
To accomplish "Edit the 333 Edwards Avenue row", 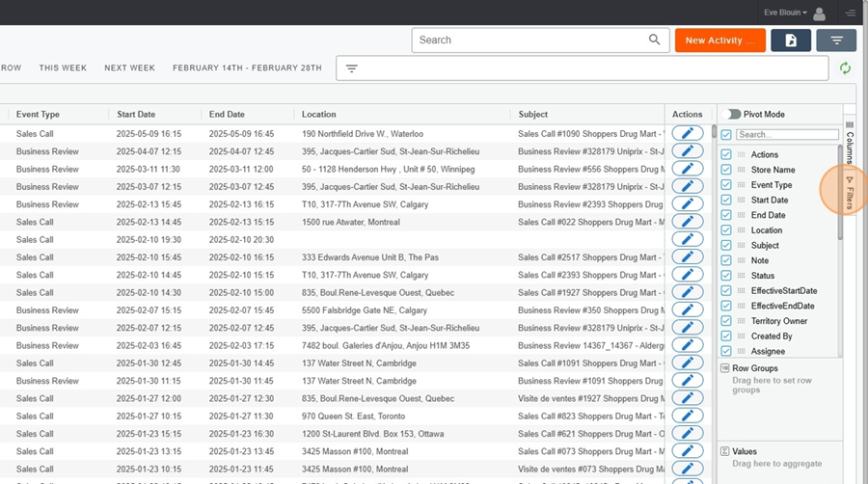I will (688, 257).
